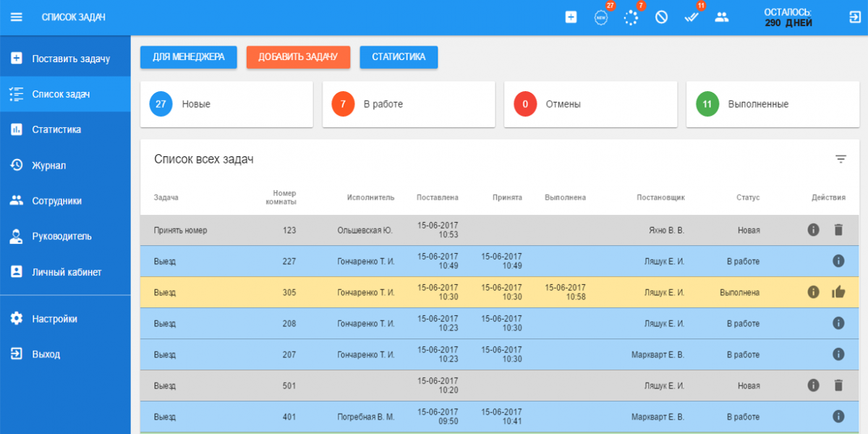Show info for completed task room 305
This screenshot has width=868, height=434.
813,292
